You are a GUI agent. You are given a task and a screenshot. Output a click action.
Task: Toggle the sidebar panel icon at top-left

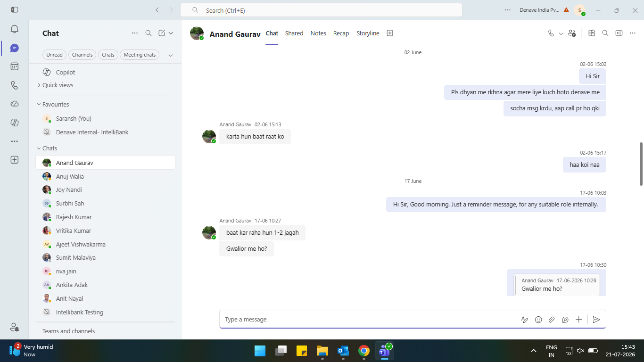[15, 10]
